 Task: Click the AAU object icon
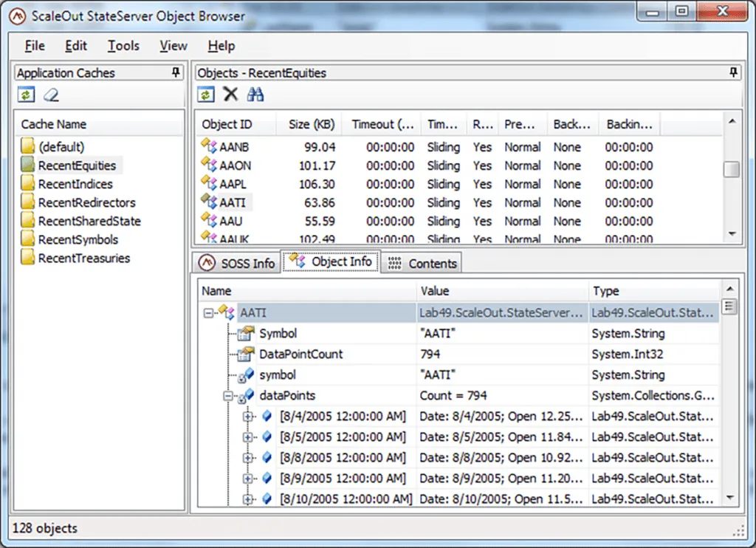coord(209,220)
